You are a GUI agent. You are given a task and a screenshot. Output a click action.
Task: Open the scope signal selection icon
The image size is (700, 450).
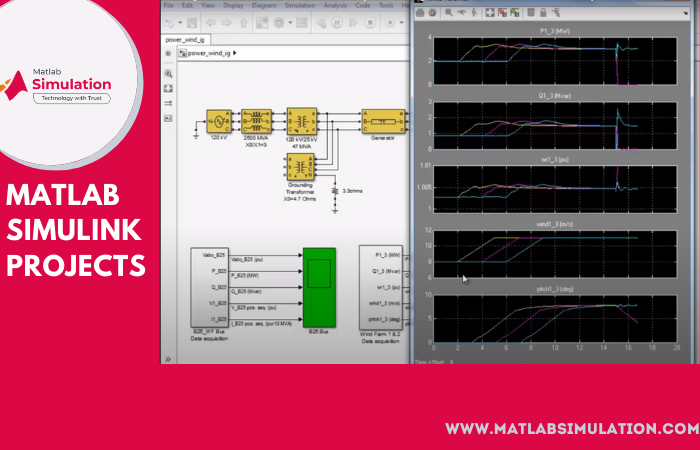[x=556, y=13]
